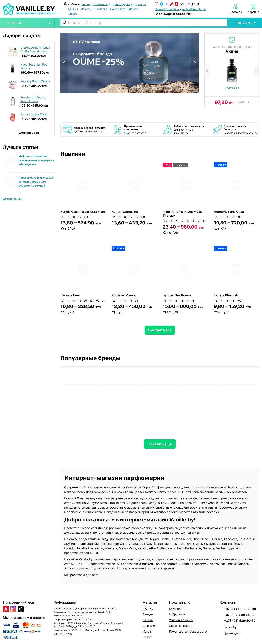
Task: Click @Vanille_bot contact in footer
Action: (x=232, y=633)
